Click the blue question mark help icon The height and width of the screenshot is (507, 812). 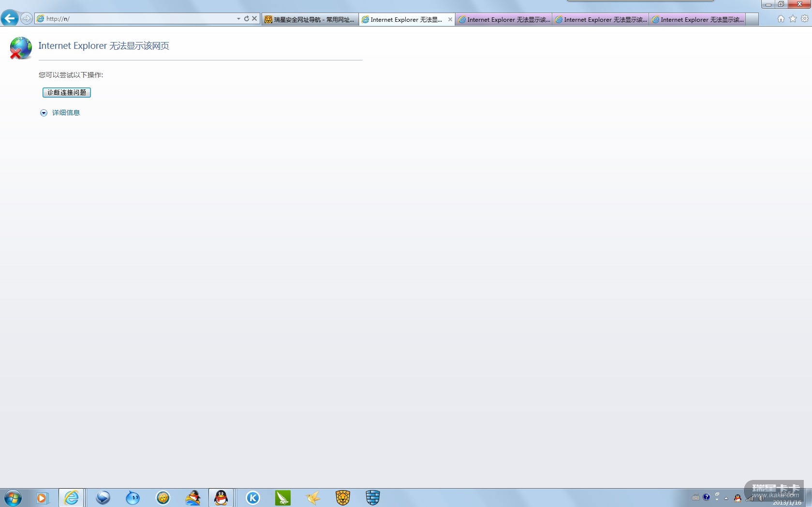[707, 497]
